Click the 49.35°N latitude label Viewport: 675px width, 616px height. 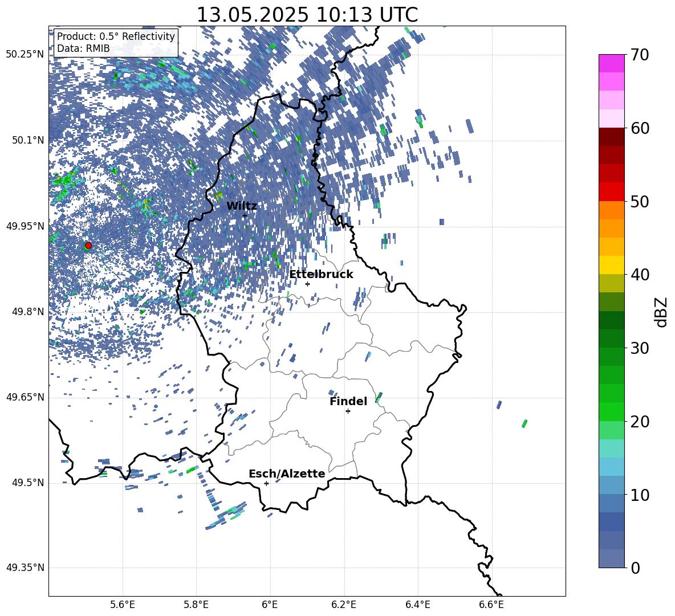pos(25,568)
